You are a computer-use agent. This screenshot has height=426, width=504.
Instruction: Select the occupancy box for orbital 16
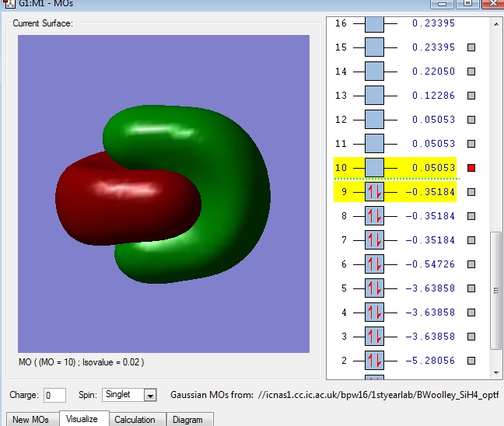point(374,24)
